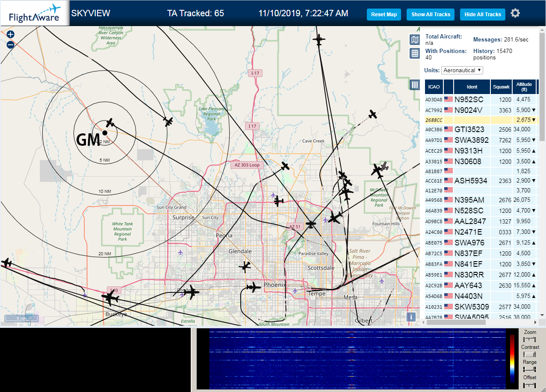Select the highlighted 2688CC row

click(481, 120)
